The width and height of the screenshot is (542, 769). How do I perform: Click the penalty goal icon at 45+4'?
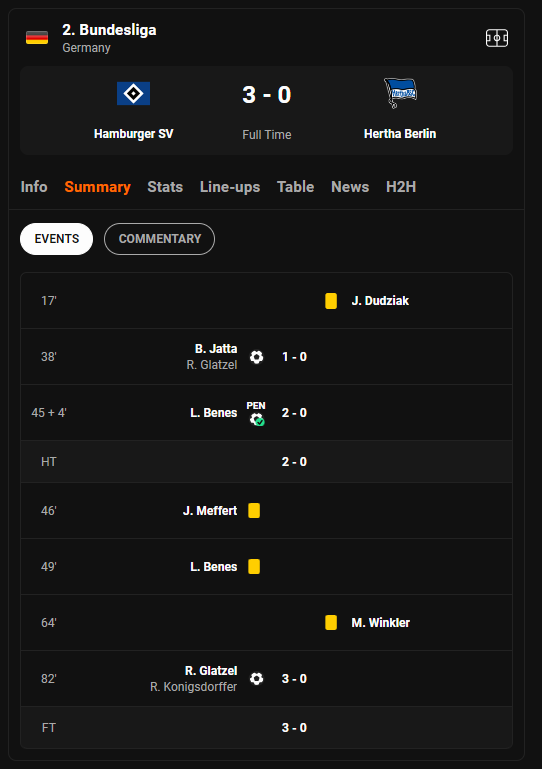256,413
